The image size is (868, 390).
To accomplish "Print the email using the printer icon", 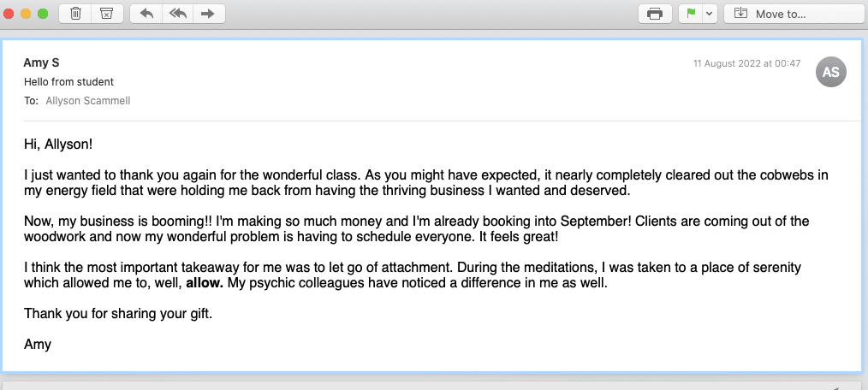I will click(x=655, y=14).
